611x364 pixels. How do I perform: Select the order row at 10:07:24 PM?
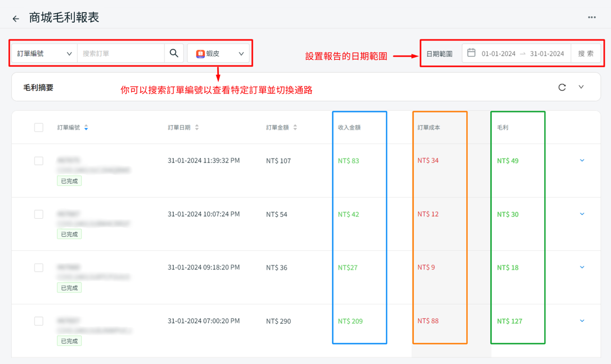[x=39, y=214]
